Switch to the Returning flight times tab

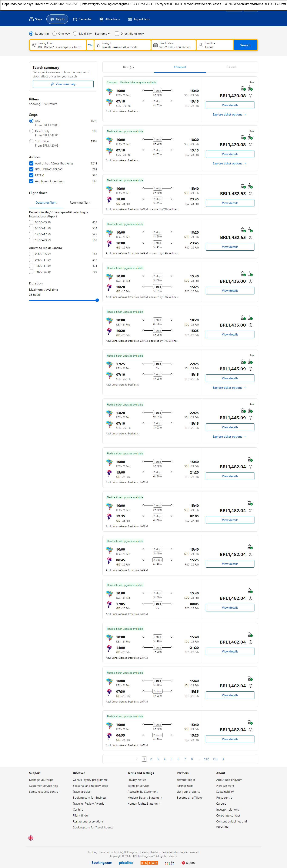80,203
